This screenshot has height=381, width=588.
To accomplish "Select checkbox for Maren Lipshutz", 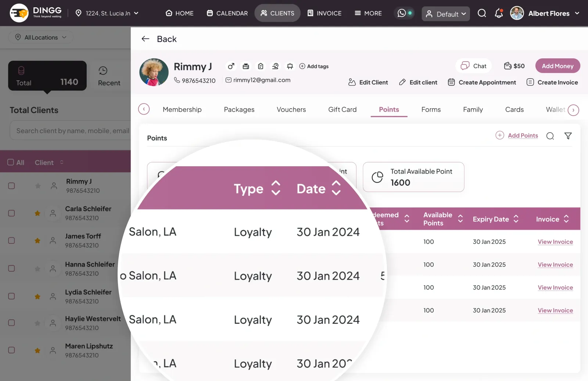I will tap(11, 350).
